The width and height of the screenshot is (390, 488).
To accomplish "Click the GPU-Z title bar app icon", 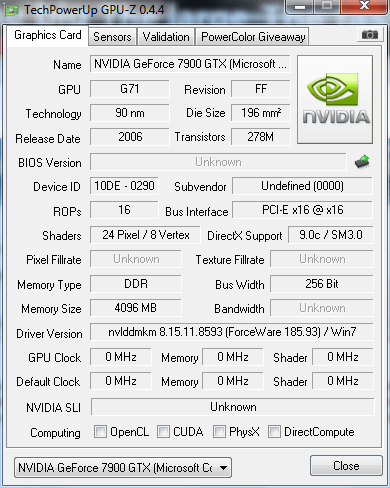I will point(11,10).
